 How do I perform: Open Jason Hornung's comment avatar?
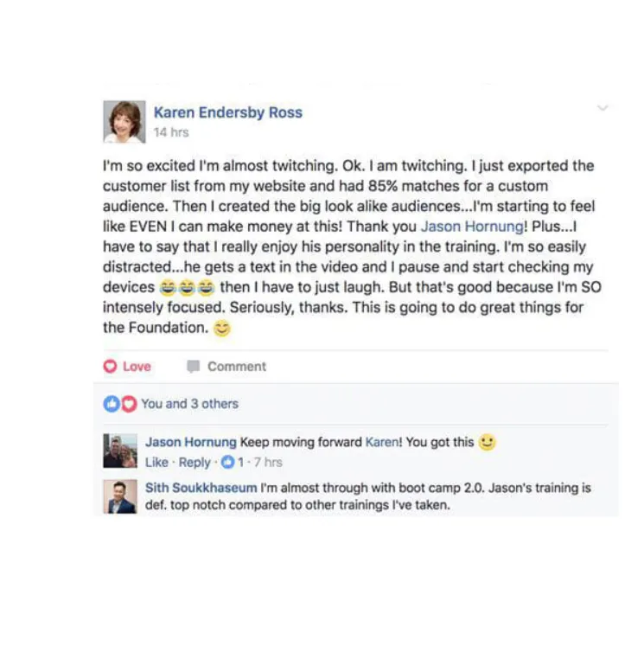[120, 451]
